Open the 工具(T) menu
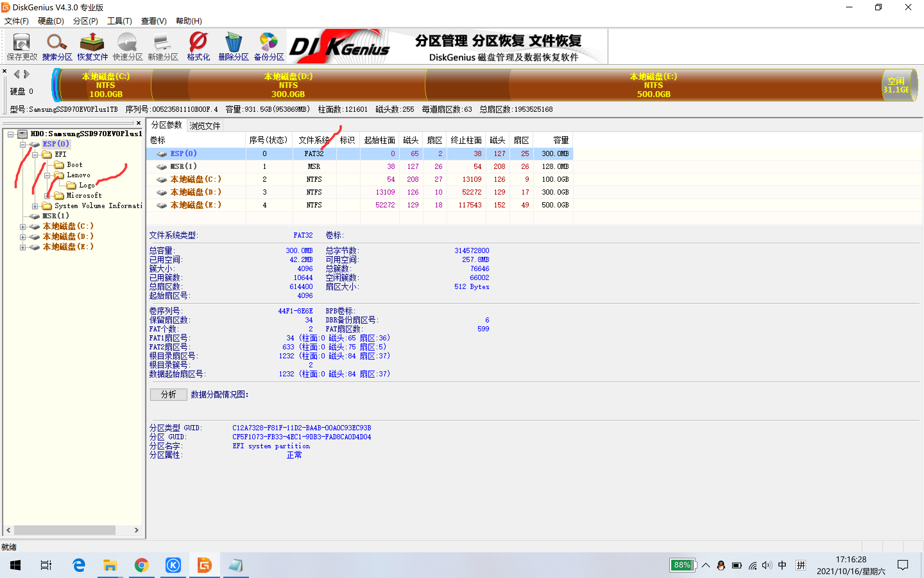924x578 pixels. [x=119, y=21]
